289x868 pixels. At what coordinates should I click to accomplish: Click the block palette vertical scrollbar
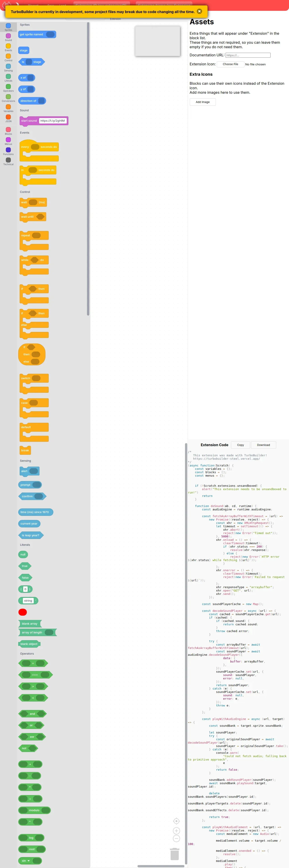pos(88,169)
